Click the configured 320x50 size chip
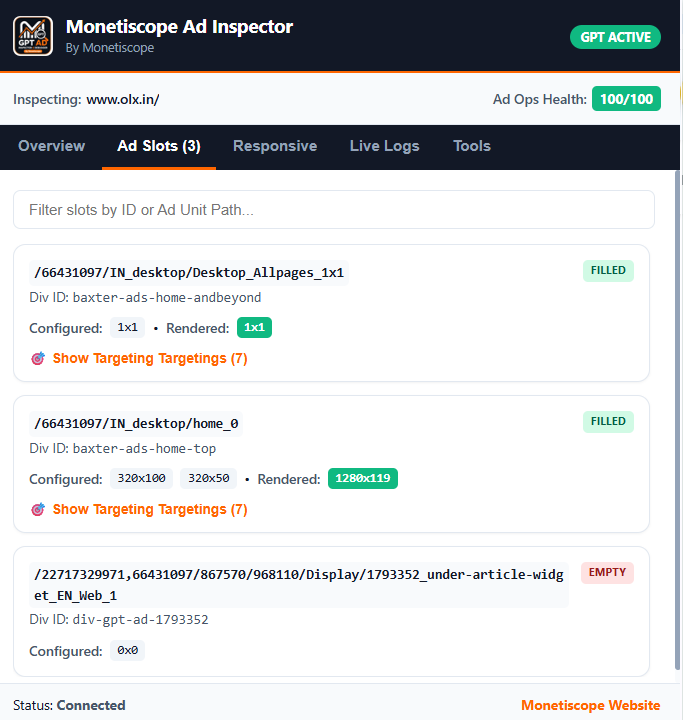683x720 pixels. tap(209, 478)
